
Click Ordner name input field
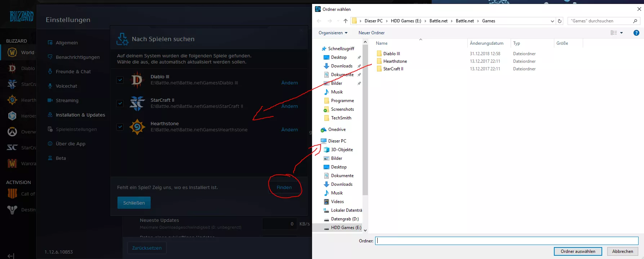pyautogui.click(x=507, y=241)
